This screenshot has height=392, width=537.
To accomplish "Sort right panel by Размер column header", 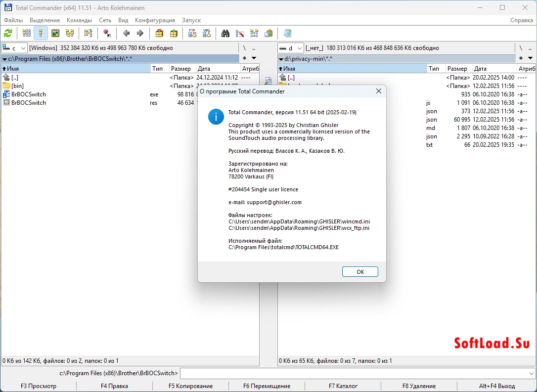I will 459,69.
